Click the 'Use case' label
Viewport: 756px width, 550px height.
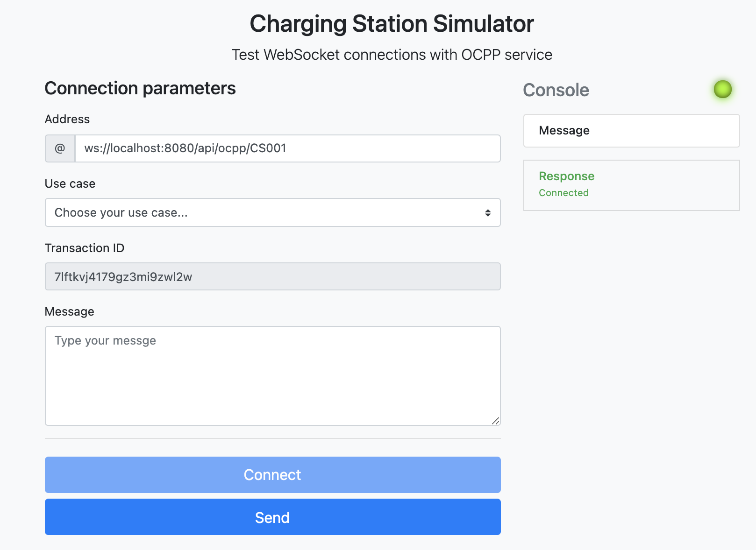click(x=70, y=183)
